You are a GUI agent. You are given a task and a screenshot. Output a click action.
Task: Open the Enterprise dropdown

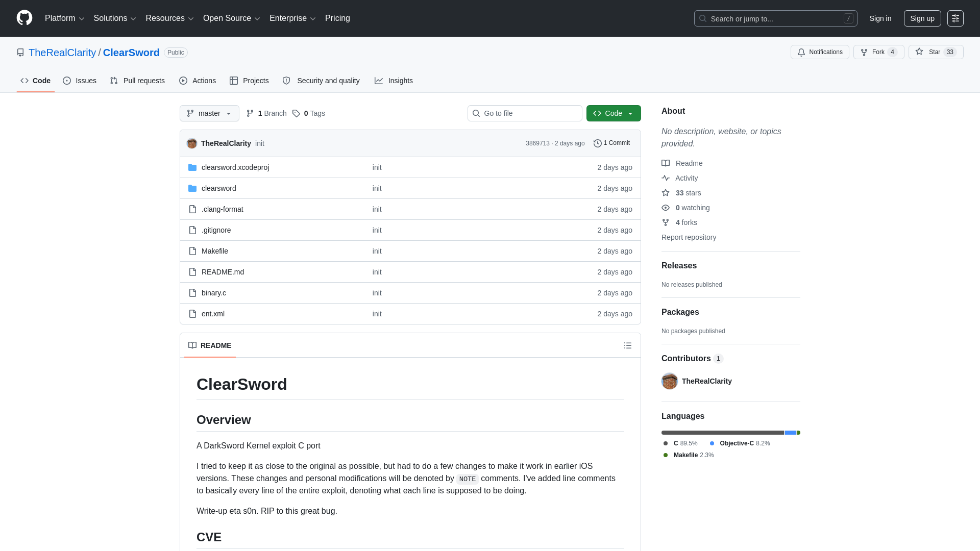(x=292, y=18)
